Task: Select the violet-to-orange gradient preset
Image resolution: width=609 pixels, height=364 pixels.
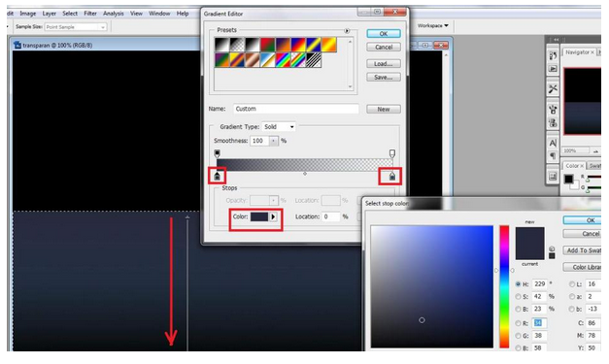Action: click(283, 45)
